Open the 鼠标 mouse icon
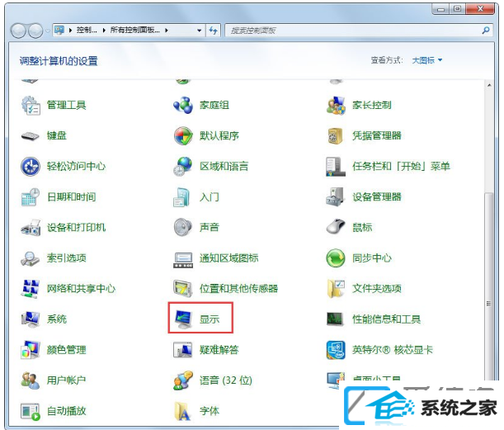The image size is (504, 430). pyautogui.click(x=336, y=228)
